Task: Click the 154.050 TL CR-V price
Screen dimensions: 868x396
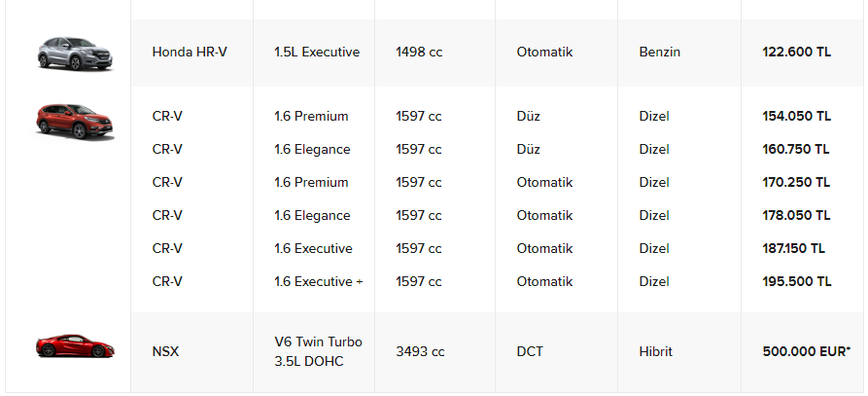Action: click(797, 117)
